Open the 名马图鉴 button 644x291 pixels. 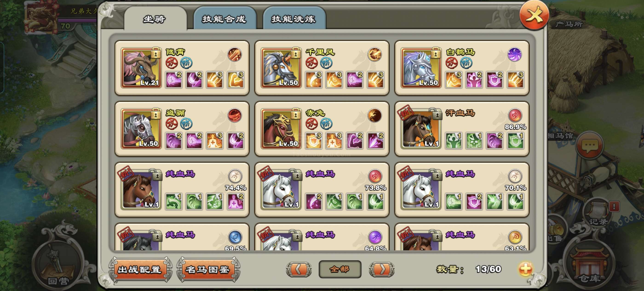click(x=208, y=269)
